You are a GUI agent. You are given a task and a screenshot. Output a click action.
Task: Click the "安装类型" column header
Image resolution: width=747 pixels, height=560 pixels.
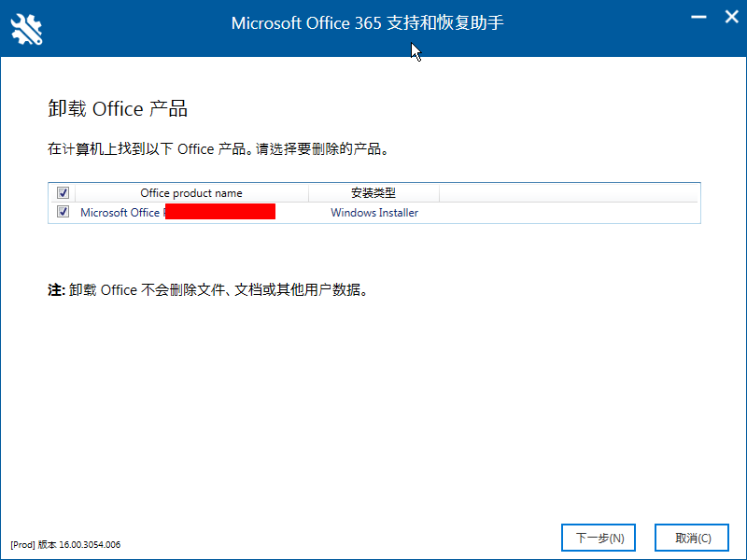coord(373,193)
